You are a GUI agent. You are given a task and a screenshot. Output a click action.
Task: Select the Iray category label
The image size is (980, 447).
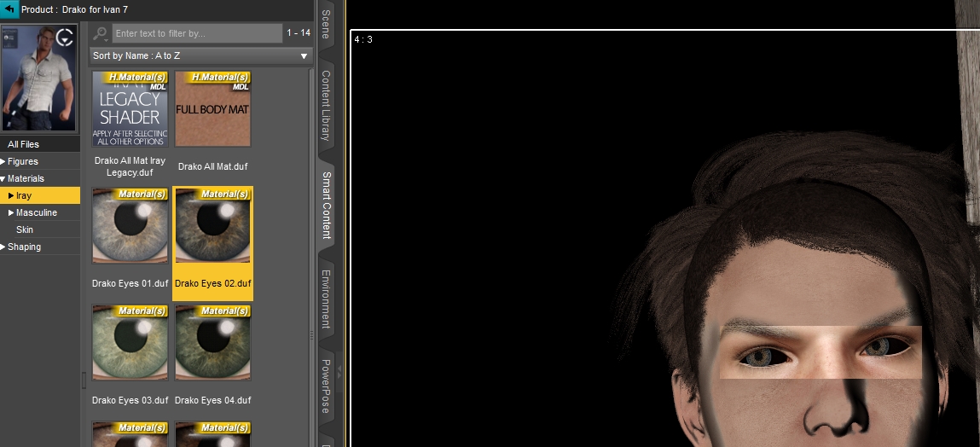click(x=24, y=195)
